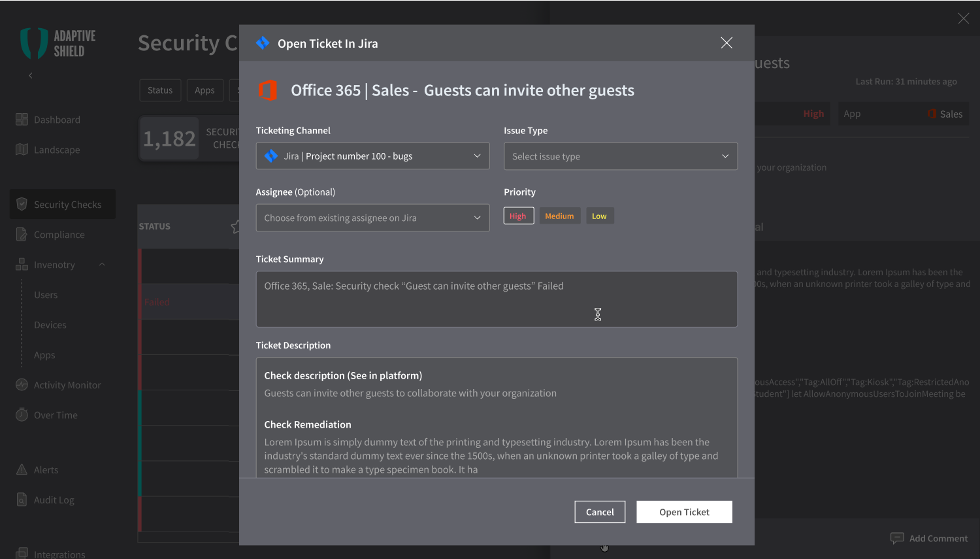Click the Office 365 logo icon
Viewport: 980px width, 559px height.
(268, 90)
